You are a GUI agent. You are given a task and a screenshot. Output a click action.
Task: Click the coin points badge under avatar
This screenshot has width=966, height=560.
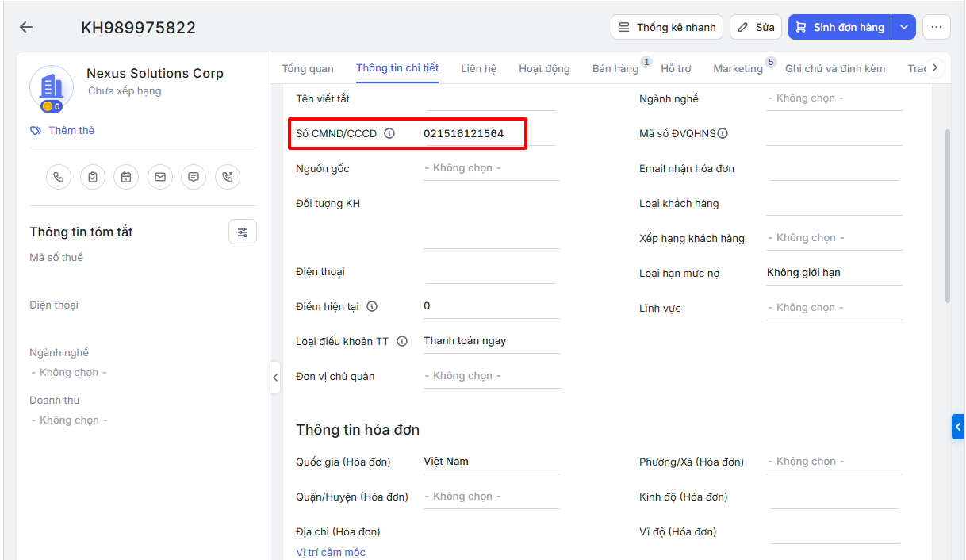(x=52, y=106)
